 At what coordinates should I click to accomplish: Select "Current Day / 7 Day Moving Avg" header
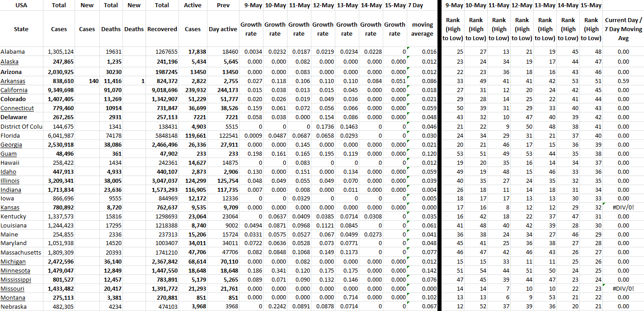(x=623, y=29)
